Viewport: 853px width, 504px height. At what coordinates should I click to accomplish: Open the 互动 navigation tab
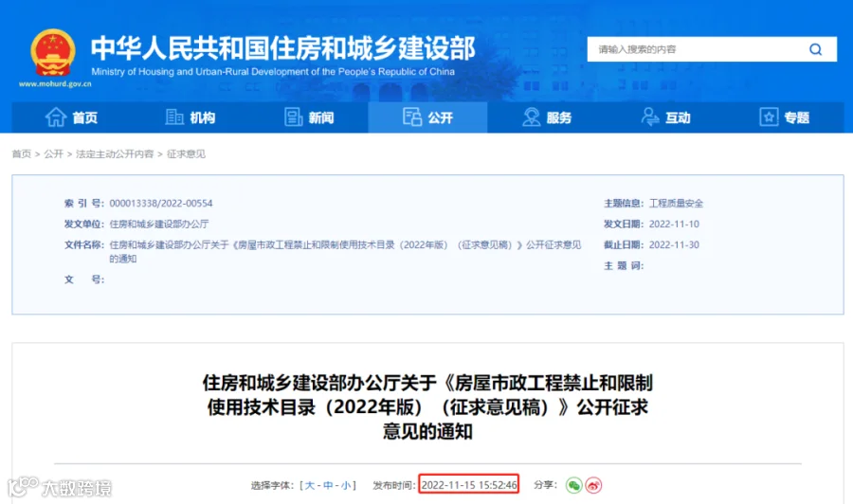pos(665,117)
